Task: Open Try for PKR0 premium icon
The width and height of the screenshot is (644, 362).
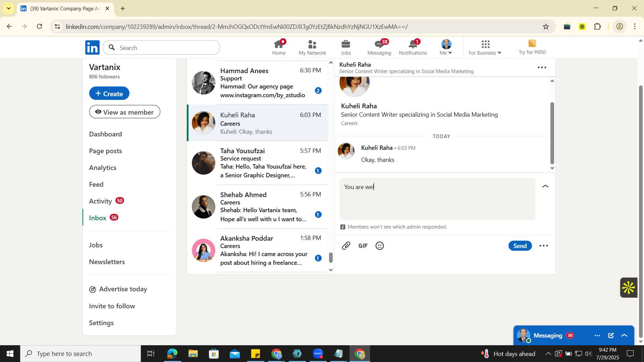Action: click(x=532, y=48)
